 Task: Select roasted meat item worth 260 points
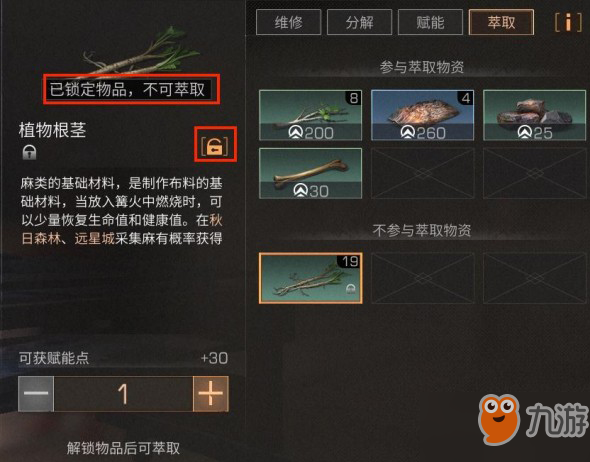(x=422, y=115)
